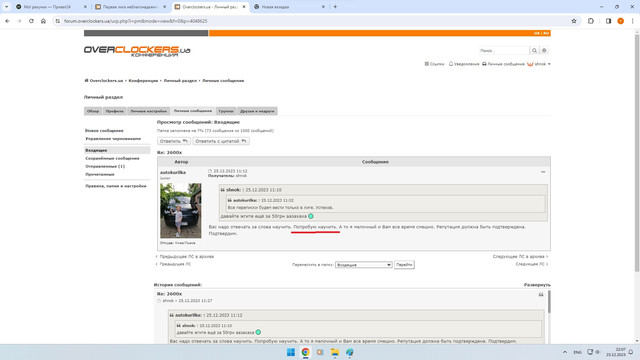
Task: Click Ответить с цитатой button
Action: point(221,141)
